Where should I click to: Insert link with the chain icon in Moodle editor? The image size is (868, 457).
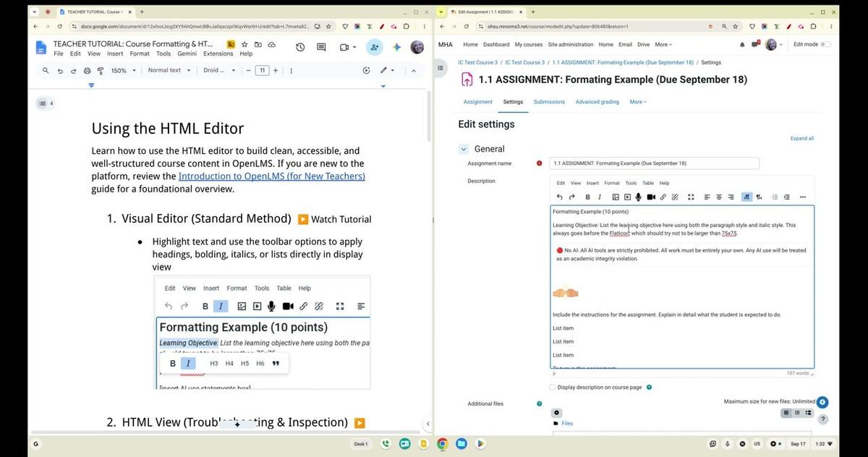(663, 197)
